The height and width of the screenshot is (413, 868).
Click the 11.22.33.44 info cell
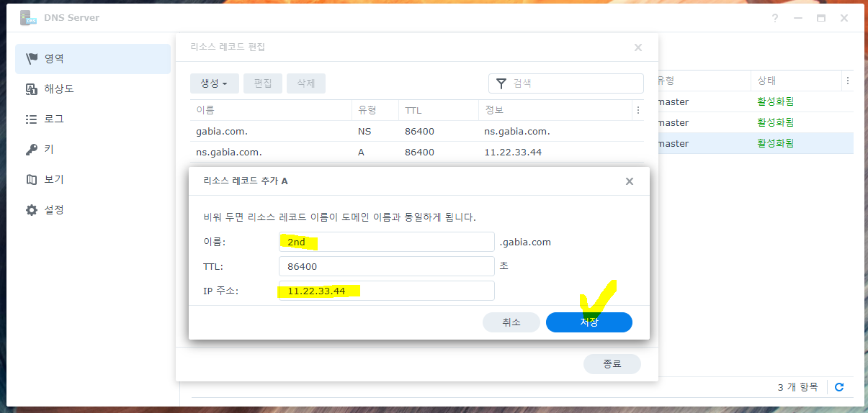click(513, 153)
